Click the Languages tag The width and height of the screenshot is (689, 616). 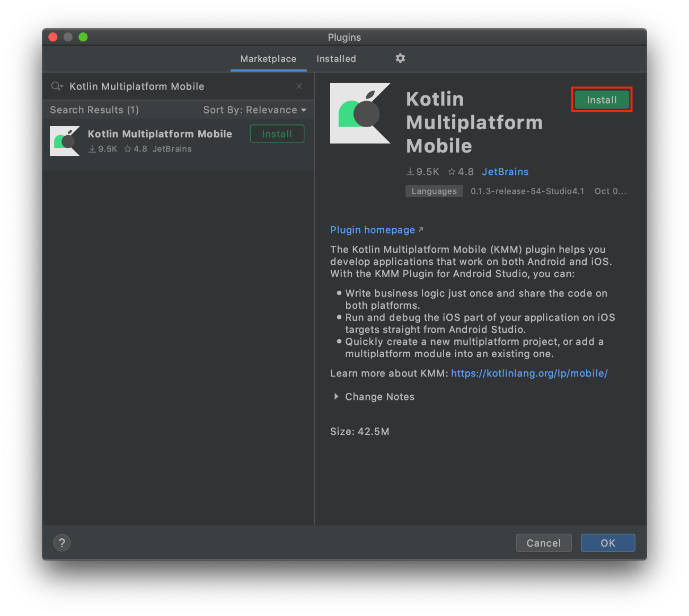pos(434,191)
